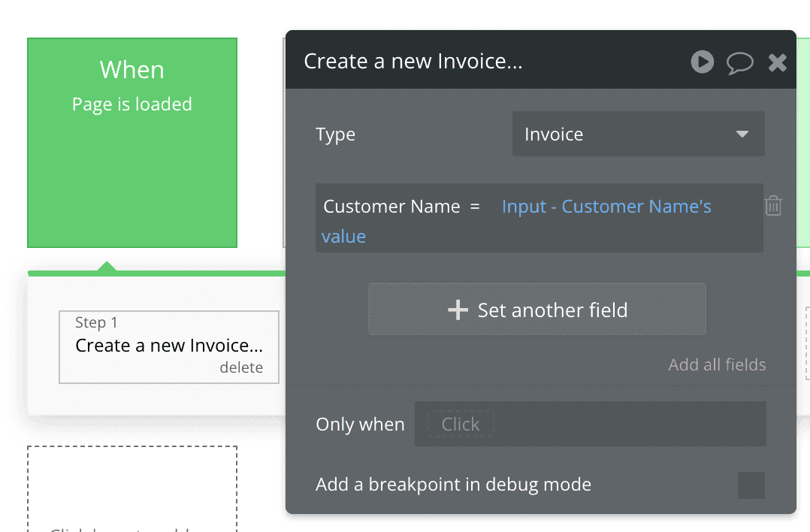Viewport: 810px width, 532px height.
Task: Enable Add a breakpoint in debug mode
Action: [x=751, y=485]
